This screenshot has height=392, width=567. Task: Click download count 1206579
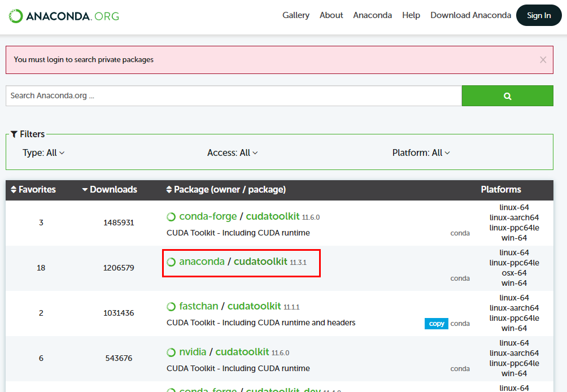(119, 268)
